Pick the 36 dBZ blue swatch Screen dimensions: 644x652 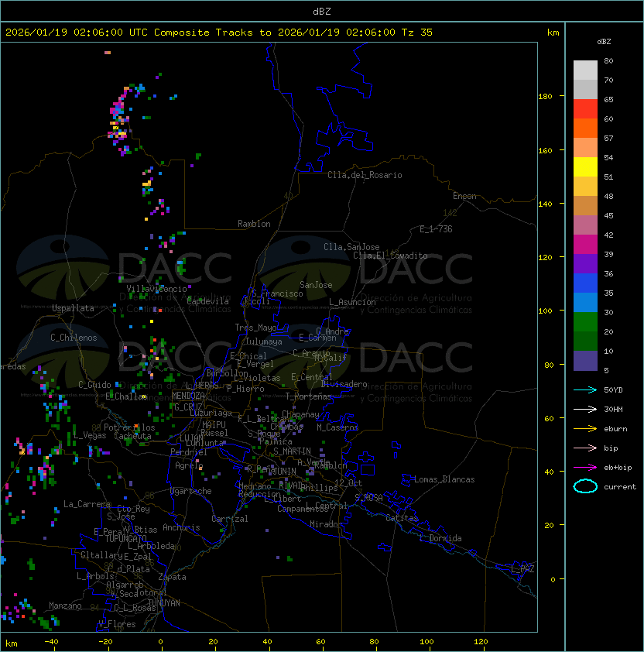pos(585,283)
